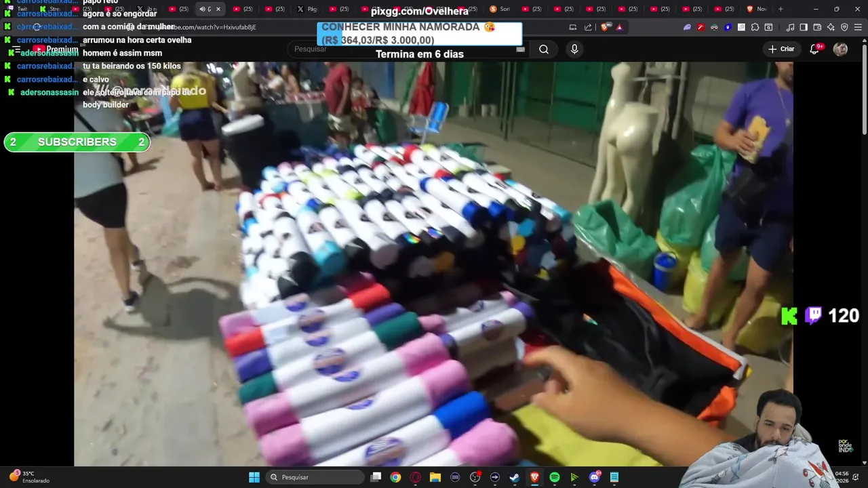Click the share page icon in address bar
868x488 pixels.
[588, 27]
